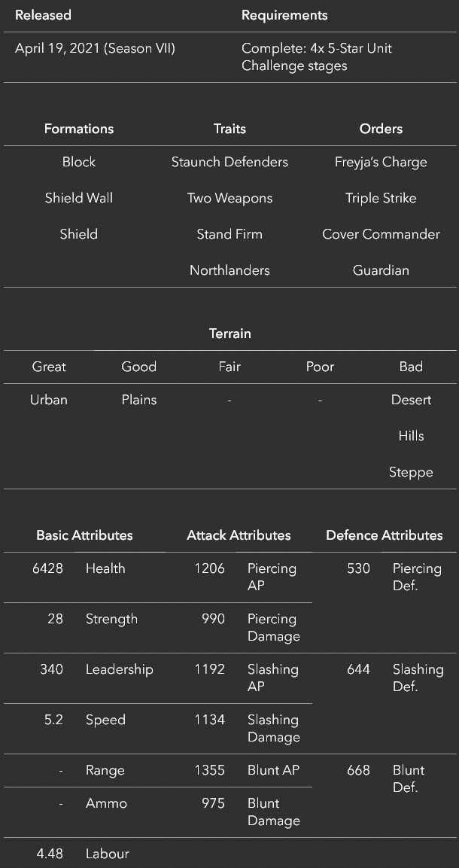The height and width of the screenshot is (868, 459).
Task: Select the Guardian order
Action: (381, 270)
